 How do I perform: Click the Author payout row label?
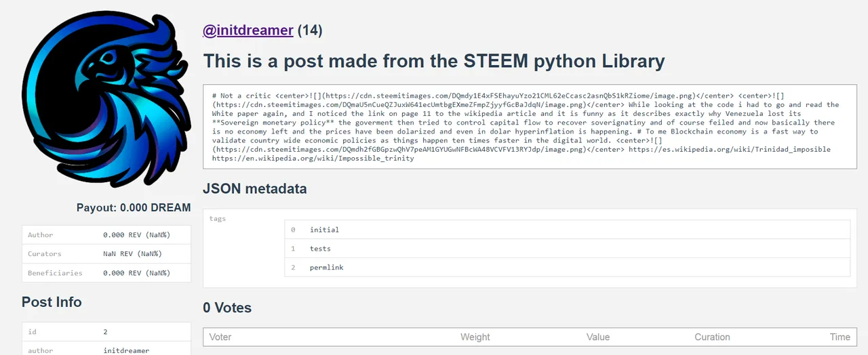point(41,235)
